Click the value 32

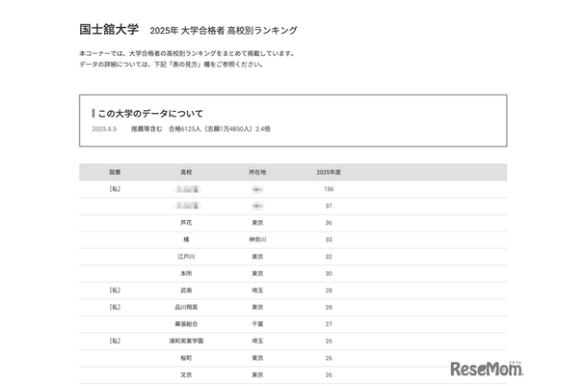pyautogui.click(x=329, y=257)
